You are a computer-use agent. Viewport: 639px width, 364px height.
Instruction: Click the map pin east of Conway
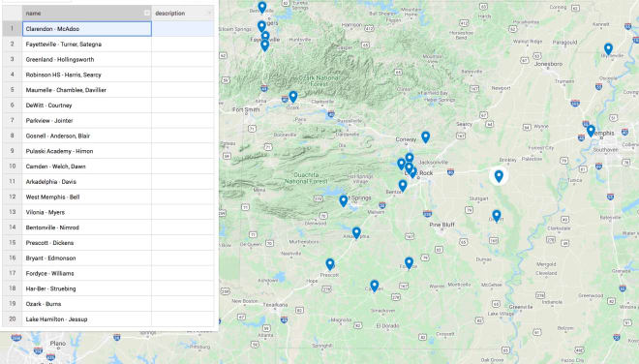tap(425, 136)
